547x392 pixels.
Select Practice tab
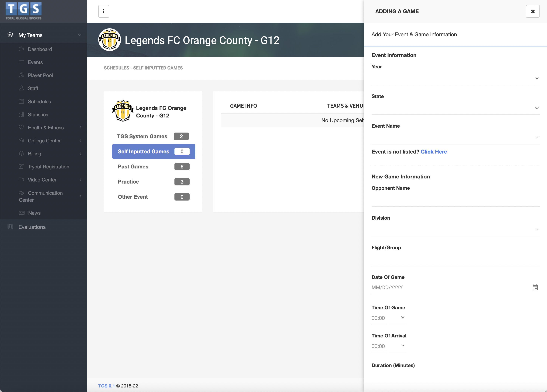tap(154, 182)
